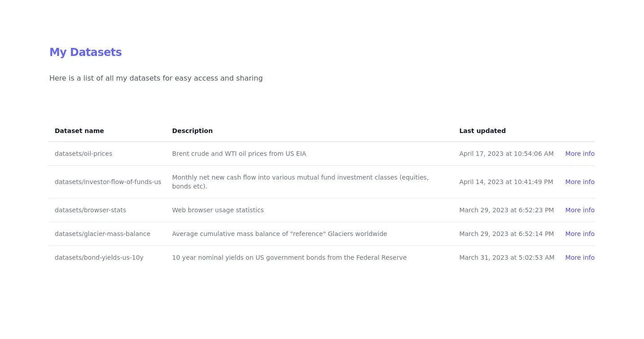Click the April 17, 2023 timestamp
This screenshot has height=339, width=644.
[x=506, y=154]
